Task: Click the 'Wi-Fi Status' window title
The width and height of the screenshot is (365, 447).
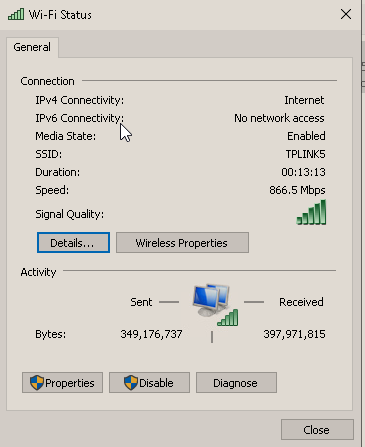Action: click(60, 15)
